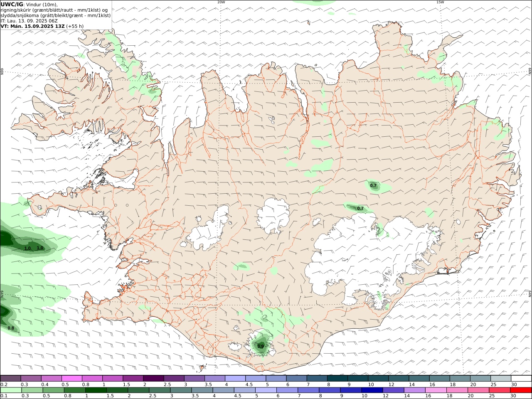Click the 'rigning/skúrir' legend description line
The image size is (532, 399).
tap(54, 10)
